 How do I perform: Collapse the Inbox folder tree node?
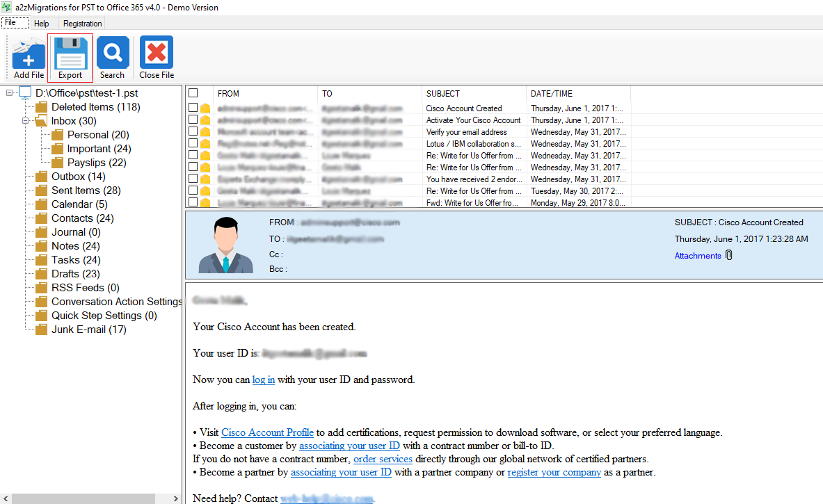25,121
